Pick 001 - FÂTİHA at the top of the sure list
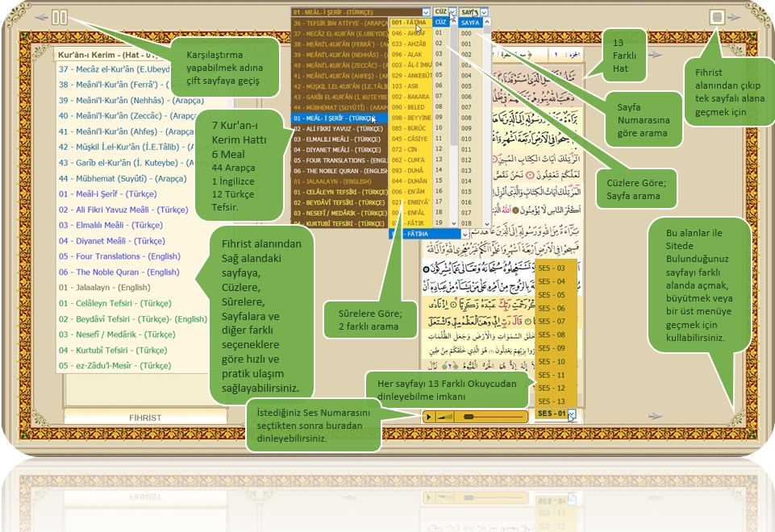This screenshot has width=775, height=532. (410, 23)
